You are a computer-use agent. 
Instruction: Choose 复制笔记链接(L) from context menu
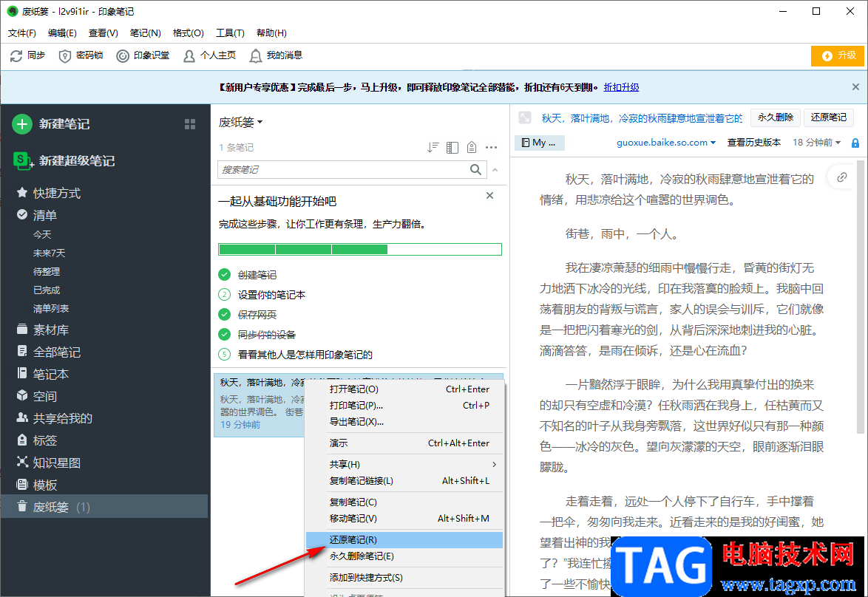404,481
